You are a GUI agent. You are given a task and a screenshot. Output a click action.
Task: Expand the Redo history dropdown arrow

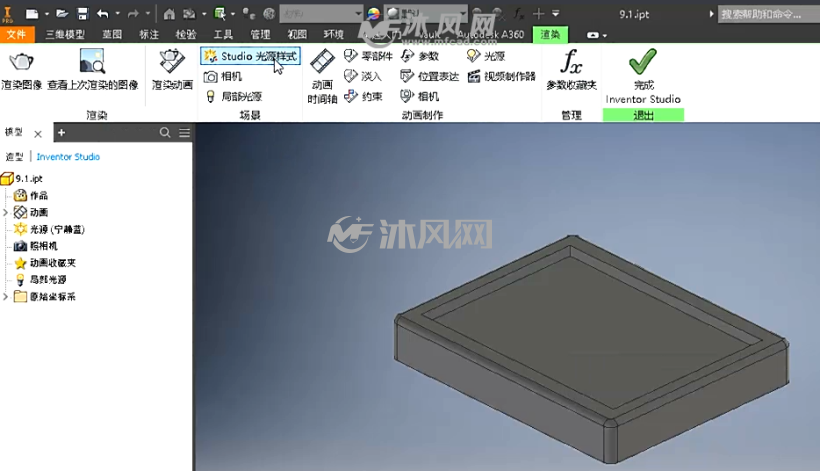point(148,14)
